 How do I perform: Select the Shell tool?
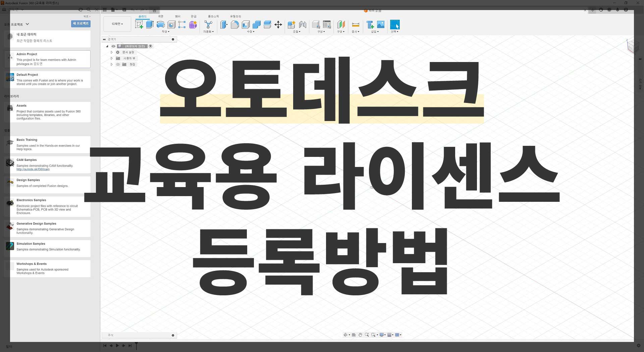[246, 24]
